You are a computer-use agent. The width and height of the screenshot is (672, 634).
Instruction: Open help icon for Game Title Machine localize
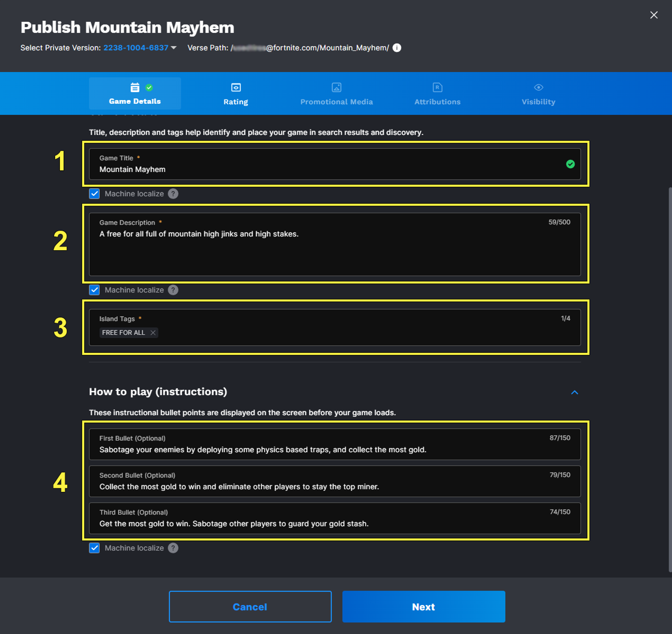pyautogui.click(x=173, y=194)
